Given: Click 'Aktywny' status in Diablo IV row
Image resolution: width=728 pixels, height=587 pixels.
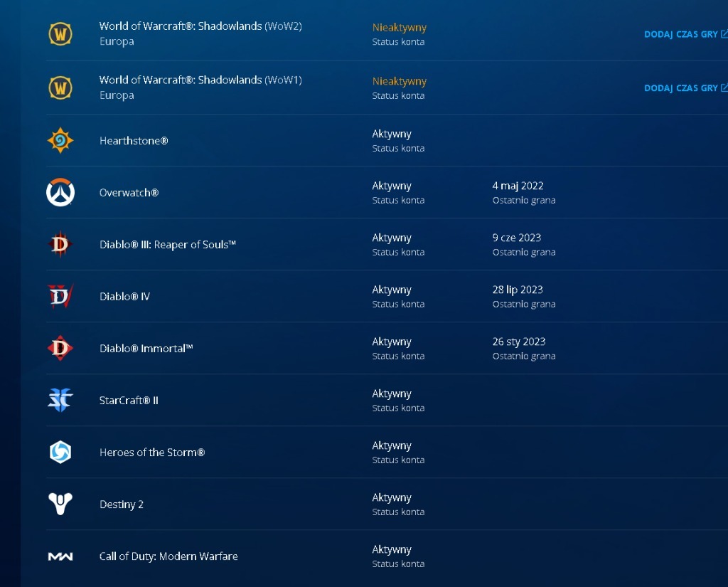Looking at the screenshot, I should pos(392,290).
